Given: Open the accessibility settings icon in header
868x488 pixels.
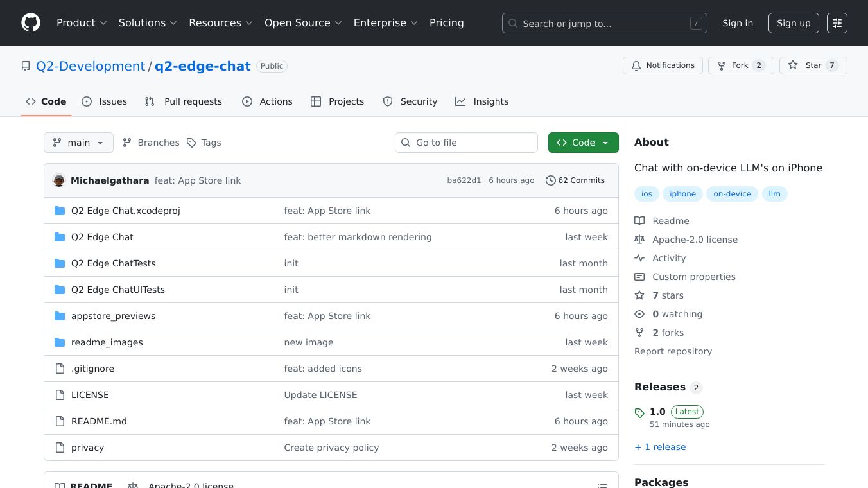Looking at the screenshot, I should pos(837,23).
